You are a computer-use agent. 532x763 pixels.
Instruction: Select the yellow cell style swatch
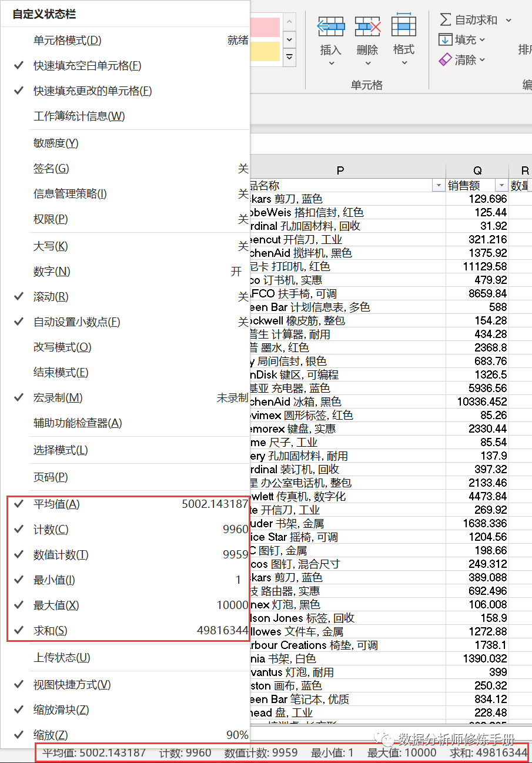266,51
